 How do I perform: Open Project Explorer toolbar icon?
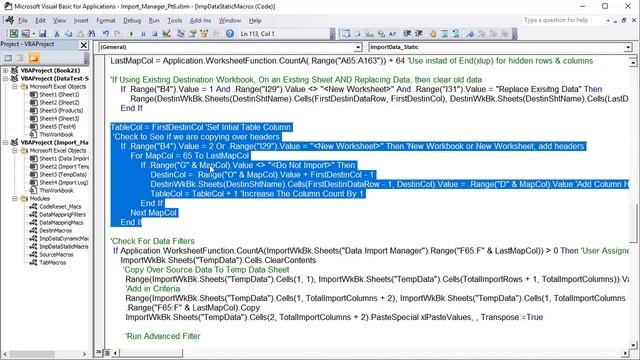(180, 34)
